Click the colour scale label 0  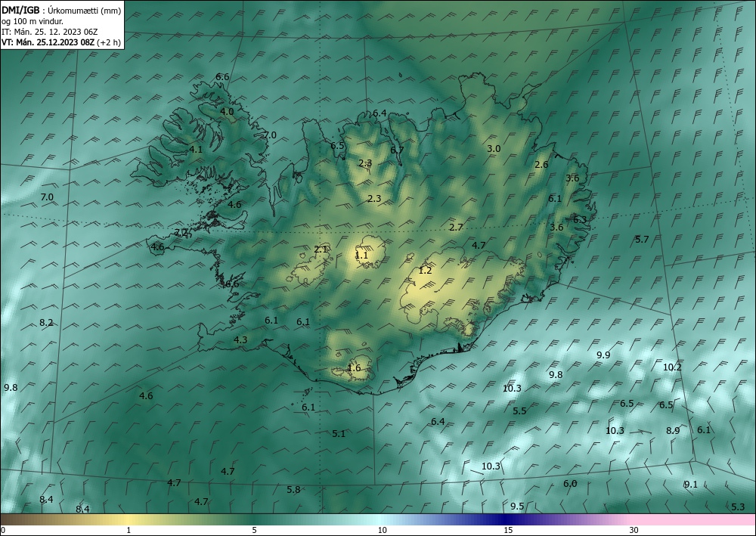[3, 530]
